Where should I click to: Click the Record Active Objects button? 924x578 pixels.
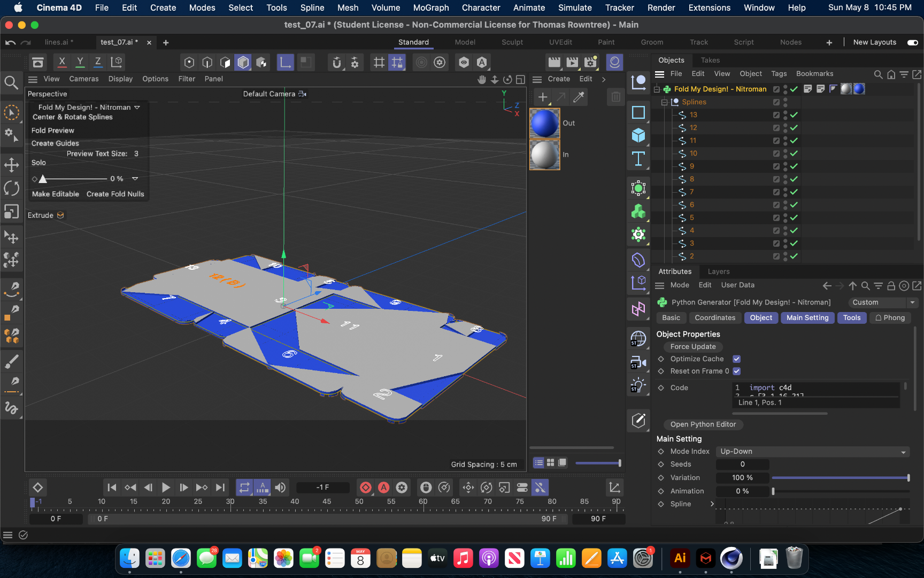(x=366, y=488)
